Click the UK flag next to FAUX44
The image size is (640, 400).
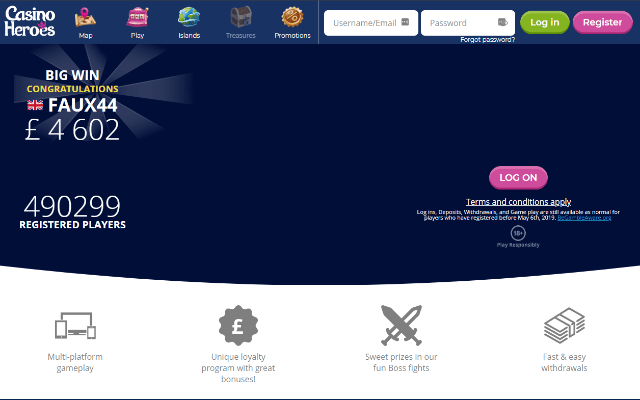pyautogui.click(x=35, y=105)
